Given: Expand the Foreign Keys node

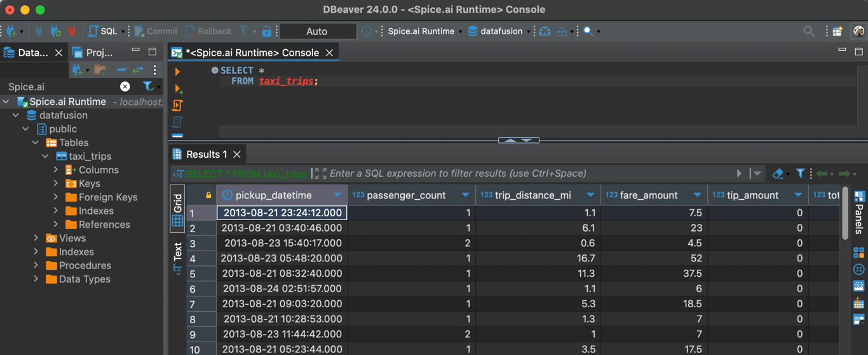Looking at the screenshot, I should (x=56, y=198).
